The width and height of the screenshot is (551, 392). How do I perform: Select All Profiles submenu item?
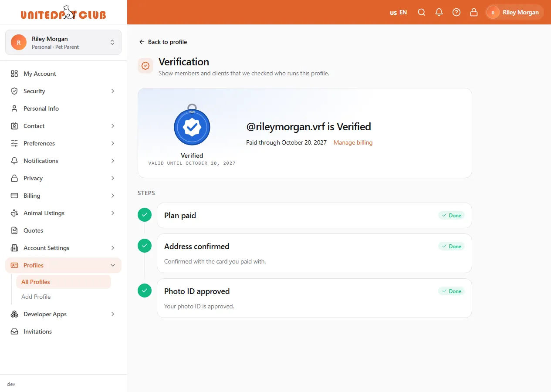64,282
